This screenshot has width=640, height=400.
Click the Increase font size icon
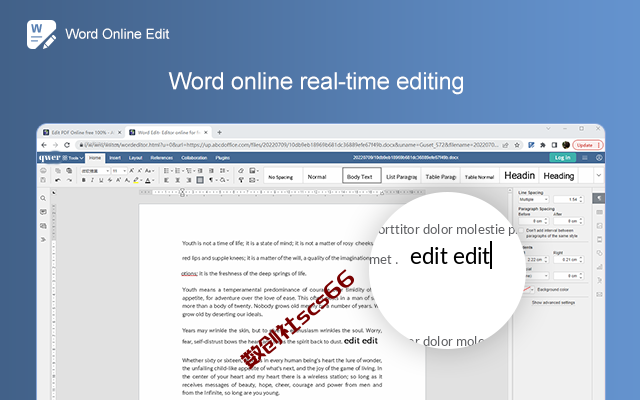(x=131, y=171)
